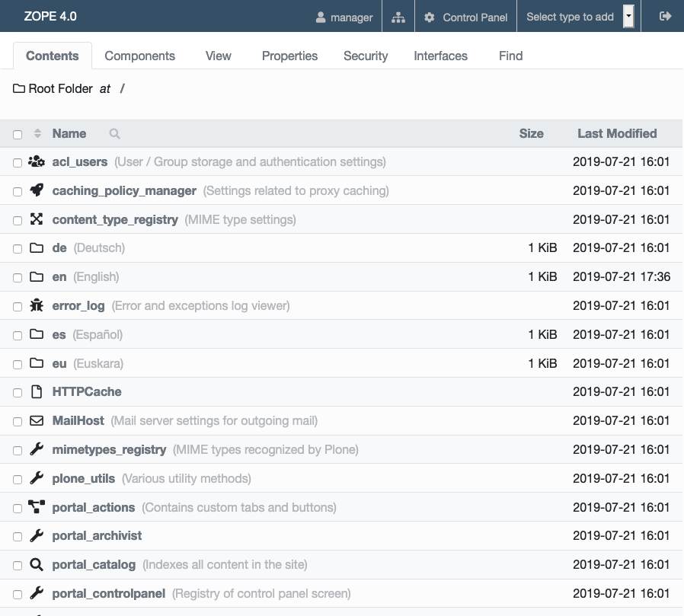The image size is (684, 616).
Task: Click the bug icon for error_log
Action: 37,305
